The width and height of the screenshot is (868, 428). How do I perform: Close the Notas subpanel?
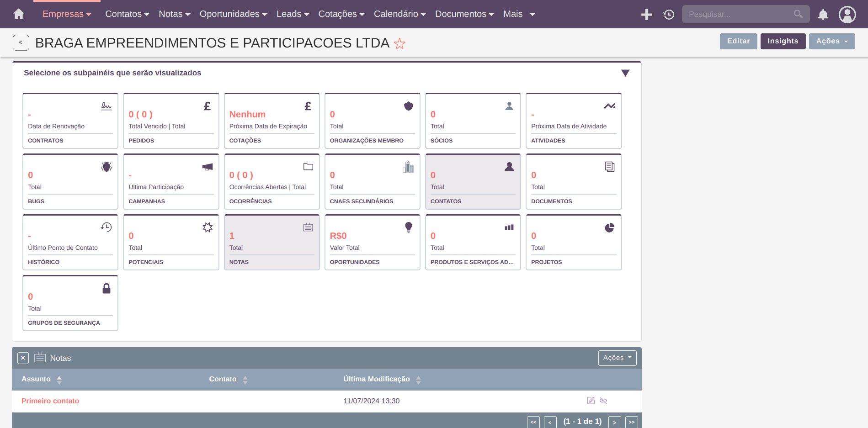tap(23, 358)
